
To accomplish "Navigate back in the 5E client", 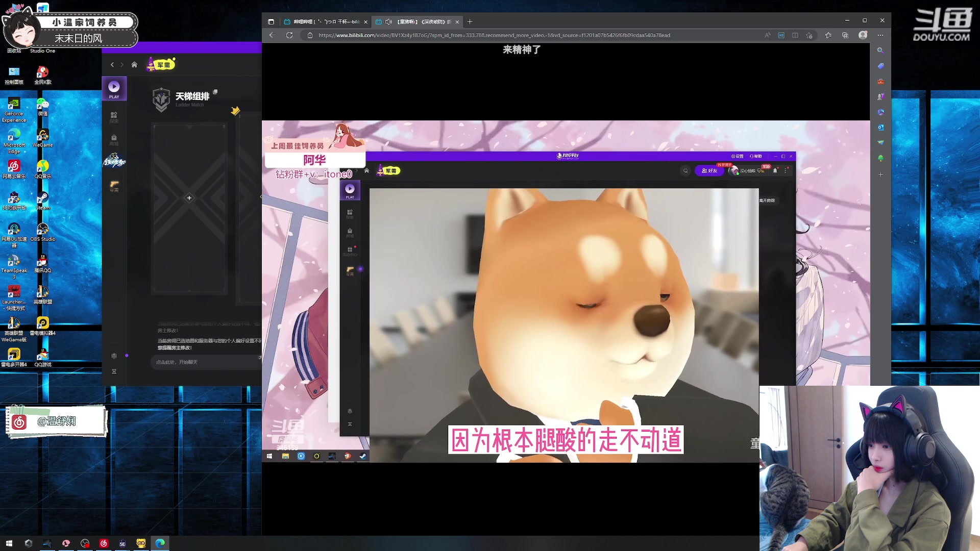I will click(x=112, y=65).
